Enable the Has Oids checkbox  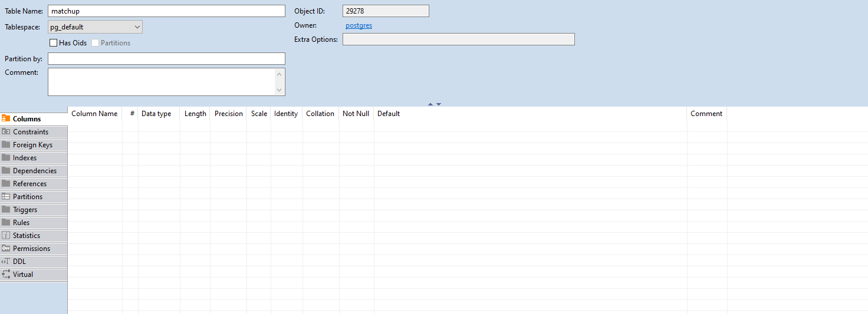[54, 43]
